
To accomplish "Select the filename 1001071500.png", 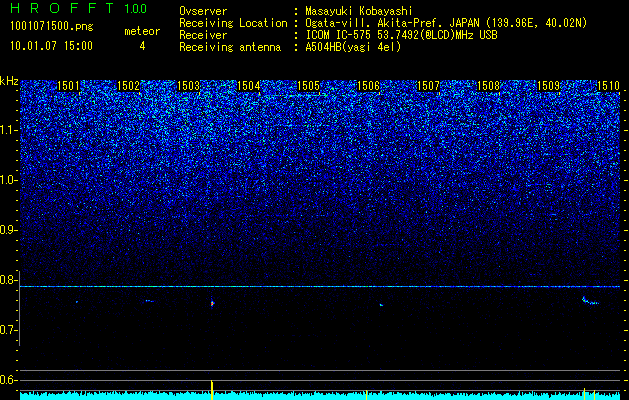I will 52,27.
